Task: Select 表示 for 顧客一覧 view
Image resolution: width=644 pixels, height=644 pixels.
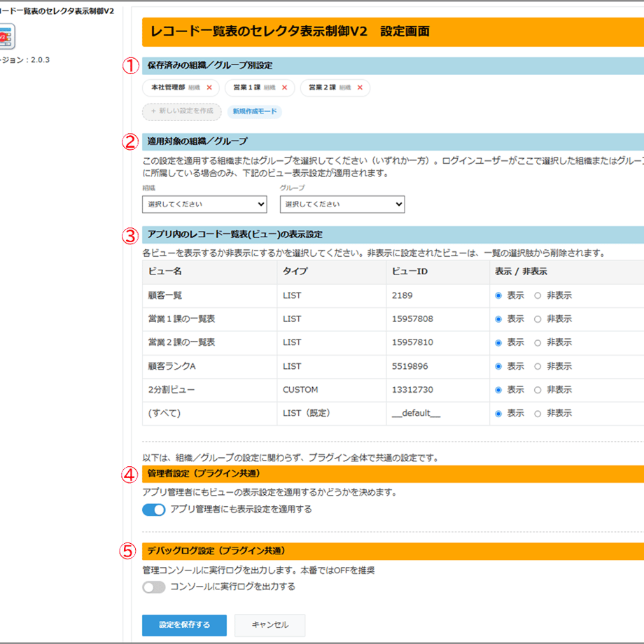Action: tap(498, 295)
